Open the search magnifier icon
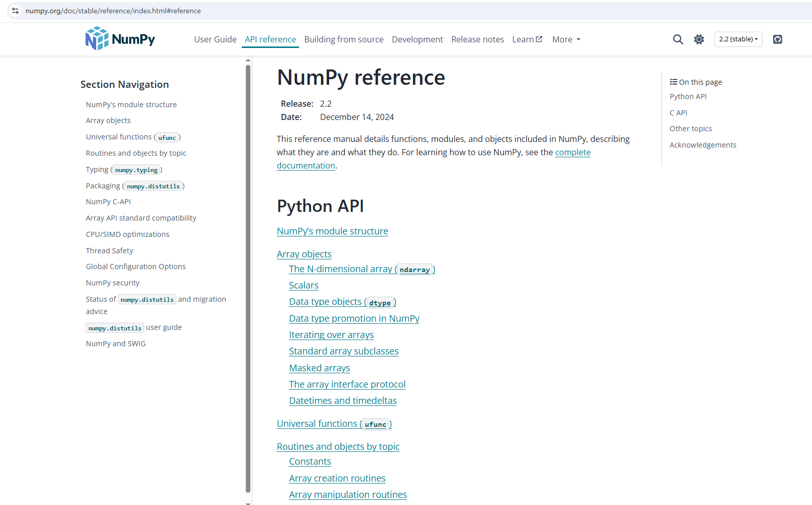 pyautogui.click(x=678, y=39)
